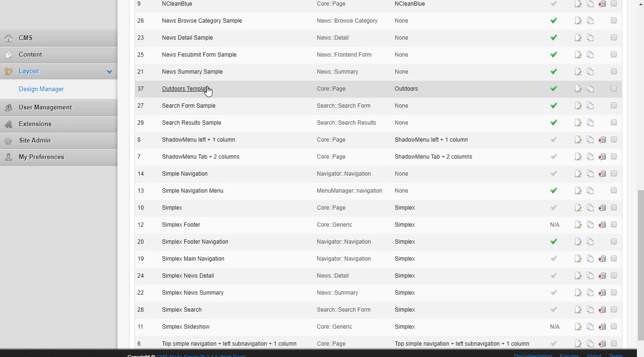Copy the News Detail Sample template
The width and height of the screenshot is (644, 357).
(x=590, y=38)
